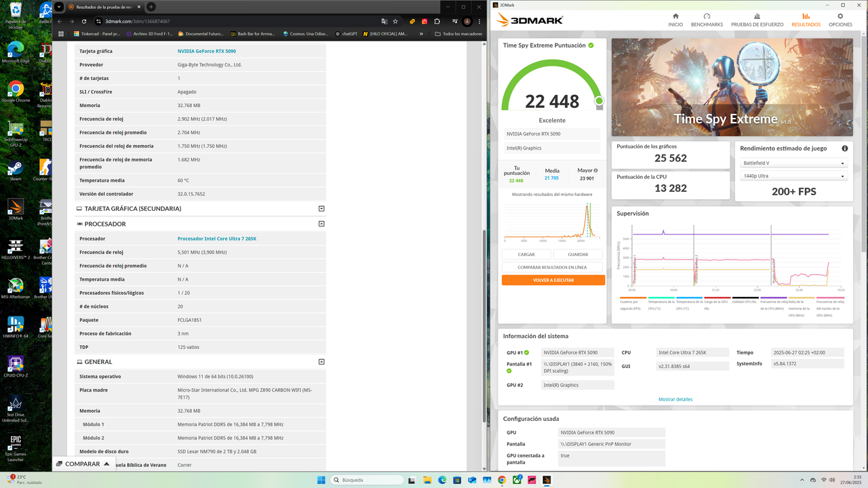Image resolution: width=868 pixels, height=488 pixels.
Task: Click the Time Spy Extreme benchmark thumbnail
Action: click(732, 87)
